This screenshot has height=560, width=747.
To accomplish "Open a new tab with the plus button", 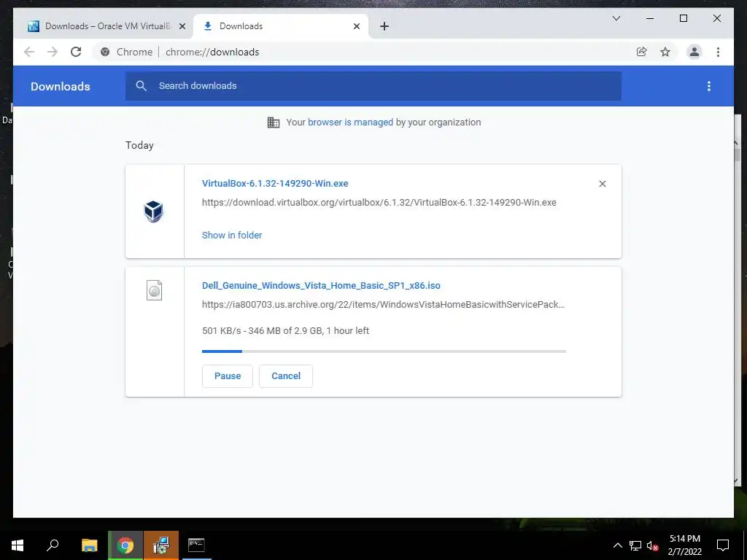I will pyautogui.click(x=384, y=26).
